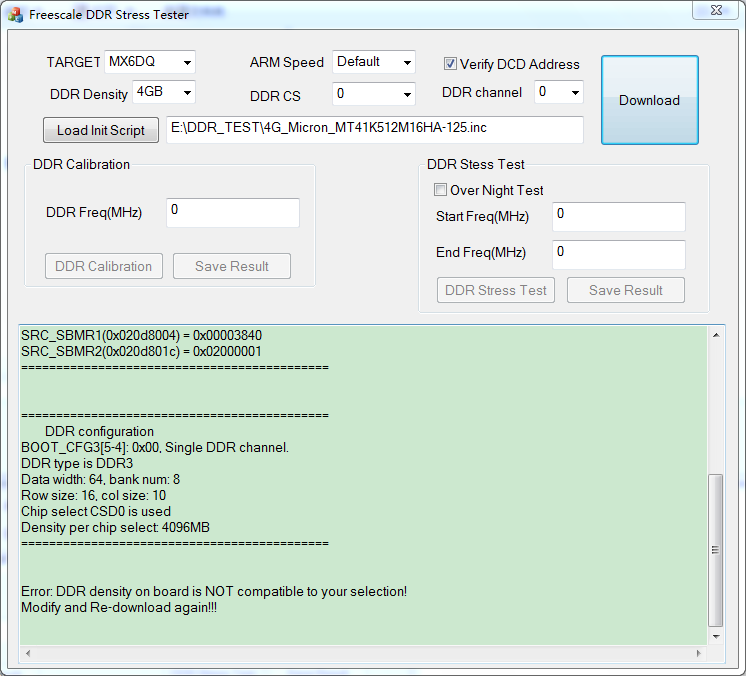746x676 pixels.
Task: Click the 'Data width: 64, bank num: 8' line
Action: [100, 479]
